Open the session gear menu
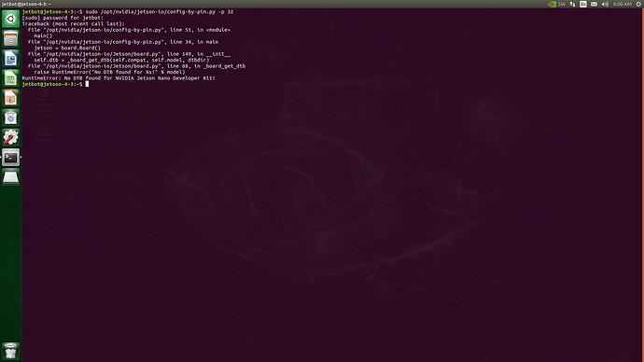 click(638, 4)
